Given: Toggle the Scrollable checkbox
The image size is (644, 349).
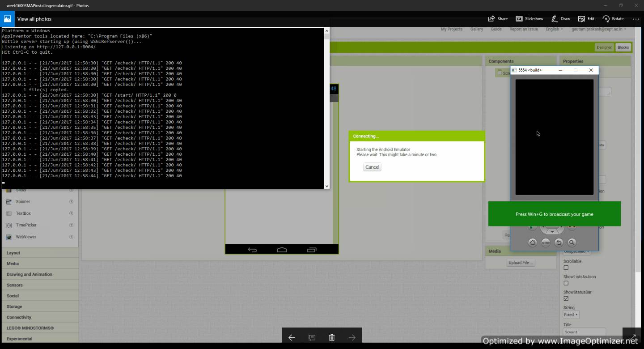Looking at the screenshot, I should coord(566,268).
